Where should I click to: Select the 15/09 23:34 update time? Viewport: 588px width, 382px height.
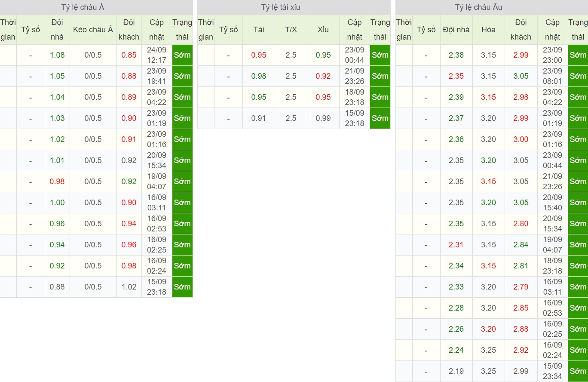point(552,371)
